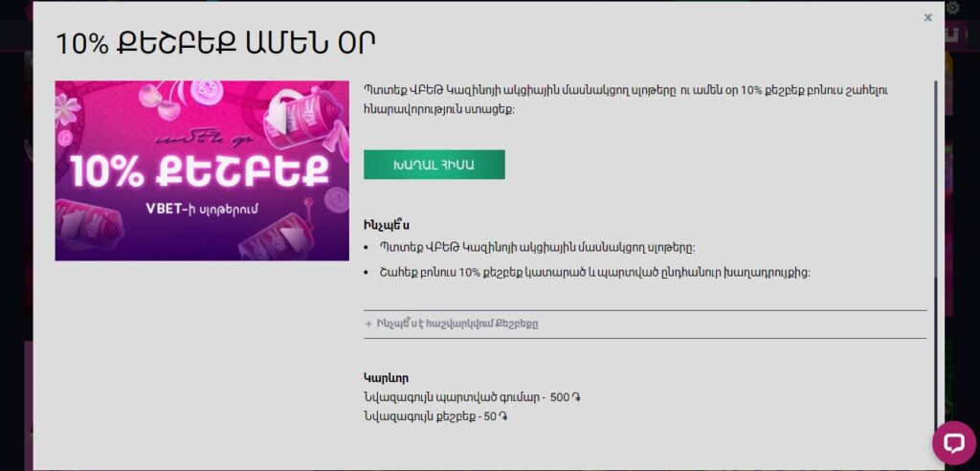Viewport: 980px width, 471px height.
Task: Click the large 10% ՔԵՇԲԵՔ text in the banner
Action: pyautogui.click(x=201, y=170)
